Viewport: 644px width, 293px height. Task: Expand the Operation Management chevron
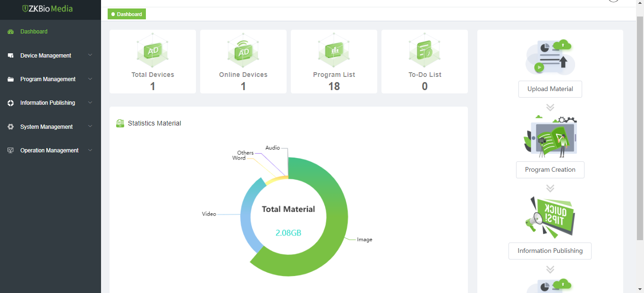point(90,150)
